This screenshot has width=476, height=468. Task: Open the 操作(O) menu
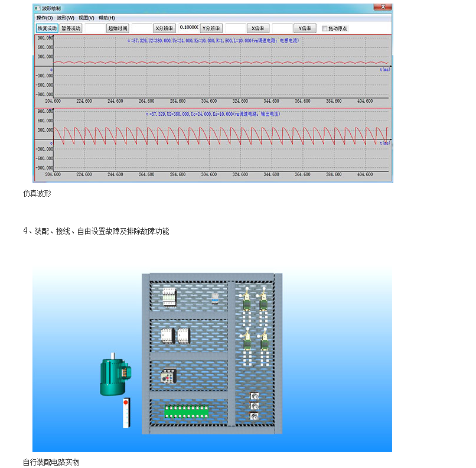pos(44,18)
